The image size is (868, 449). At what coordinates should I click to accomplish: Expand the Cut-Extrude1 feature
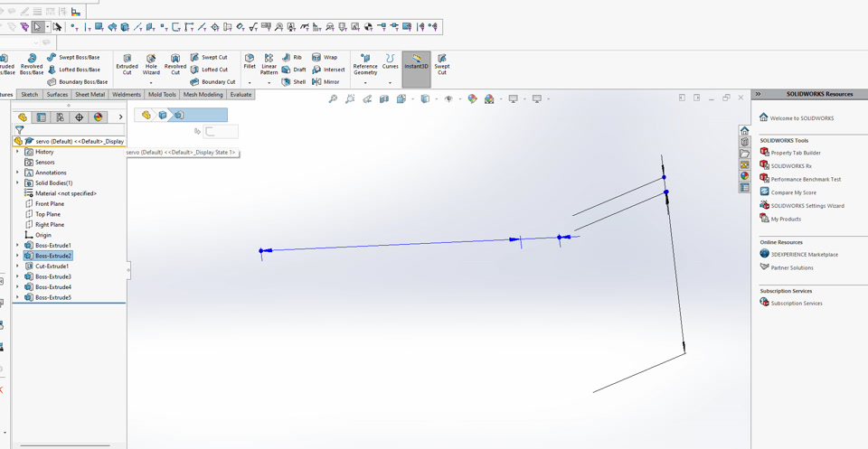pyautogui.click(x=17, y=266)
